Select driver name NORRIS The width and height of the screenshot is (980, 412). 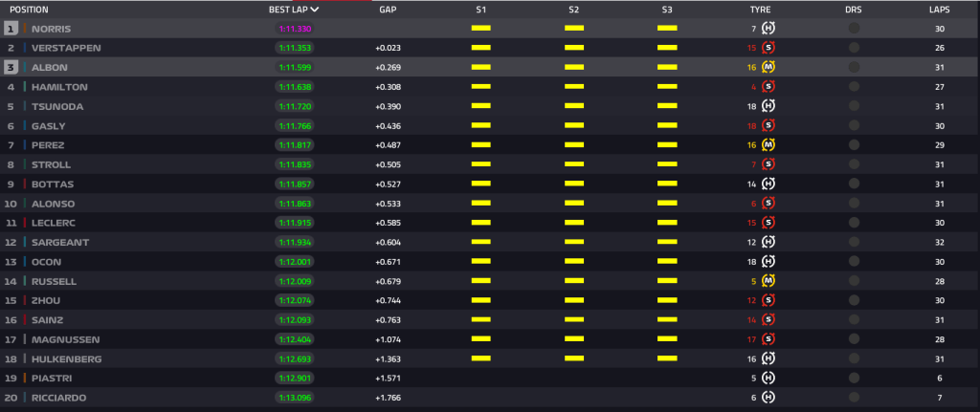click(x=52, y=29)
